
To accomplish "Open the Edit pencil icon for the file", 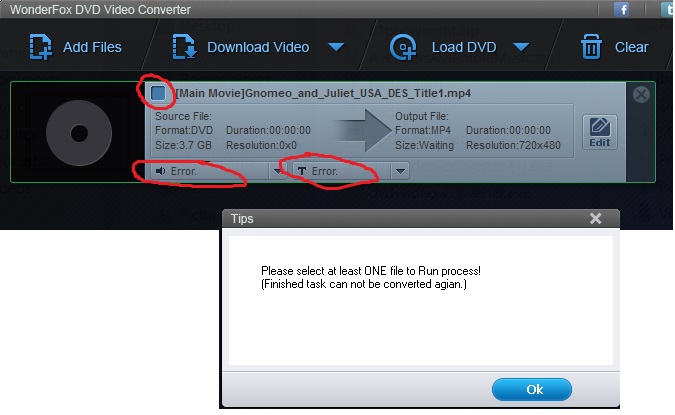I will coord(600,132).
